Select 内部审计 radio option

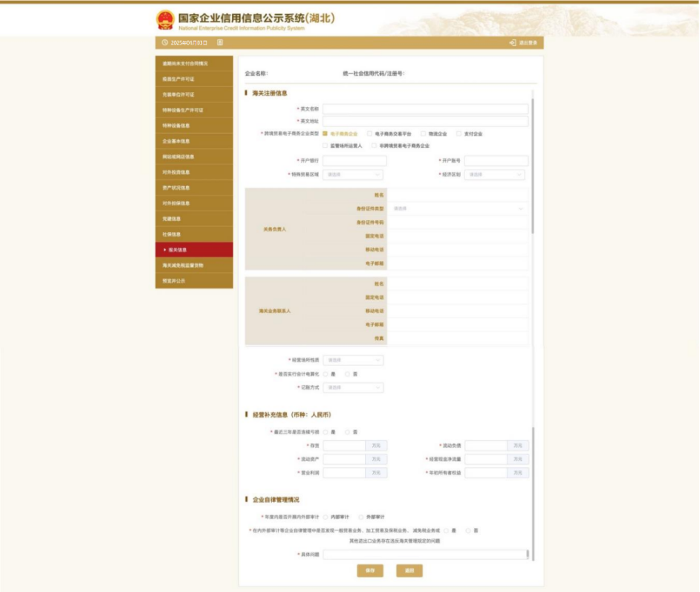pyautogui.click(x=325, y=517)
